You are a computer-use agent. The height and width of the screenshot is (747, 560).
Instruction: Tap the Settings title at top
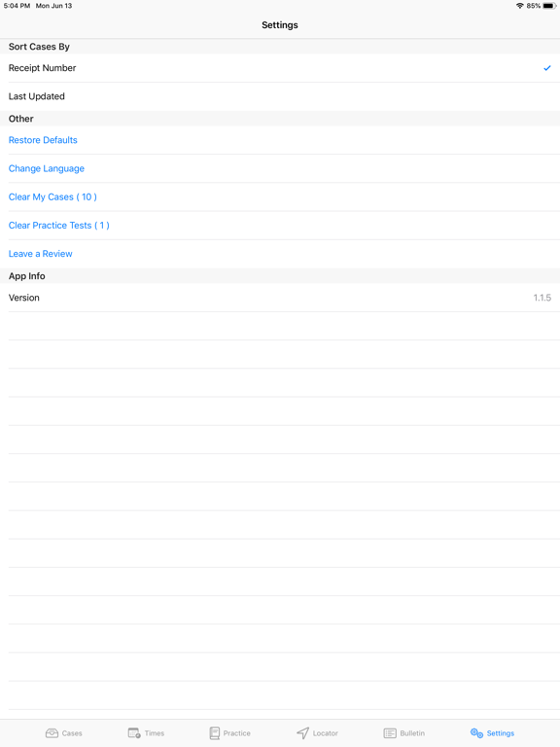coord(280,25)
